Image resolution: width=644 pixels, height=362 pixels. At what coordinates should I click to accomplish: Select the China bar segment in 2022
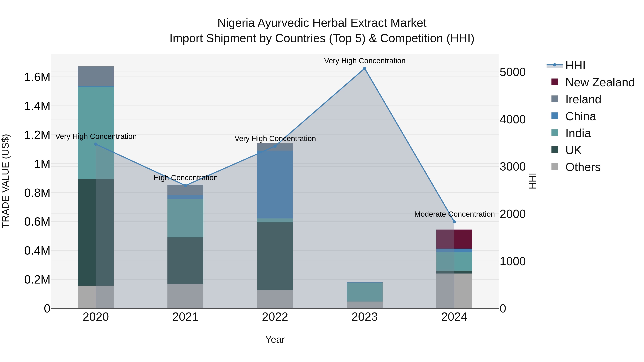point(275,185)
